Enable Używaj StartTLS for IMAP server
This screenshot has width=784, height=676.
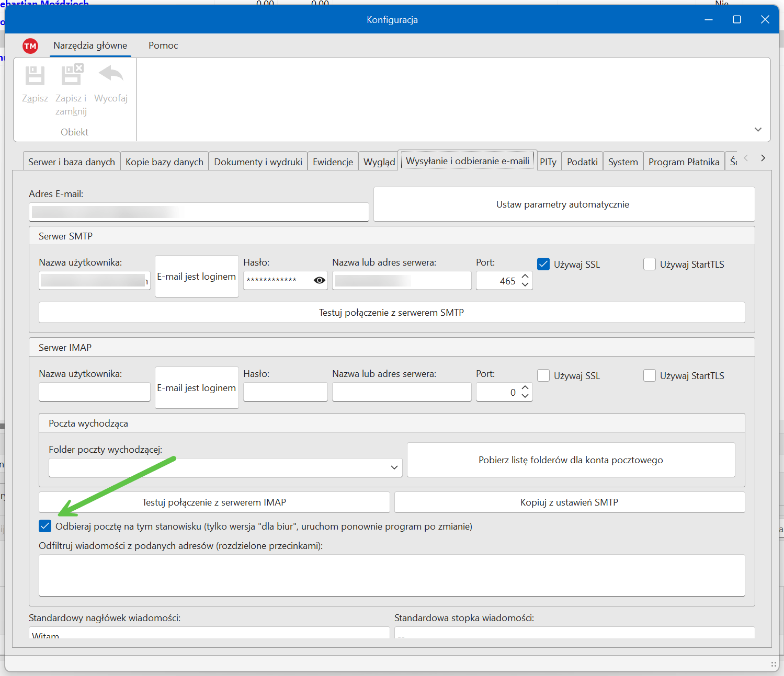point(650,375)
